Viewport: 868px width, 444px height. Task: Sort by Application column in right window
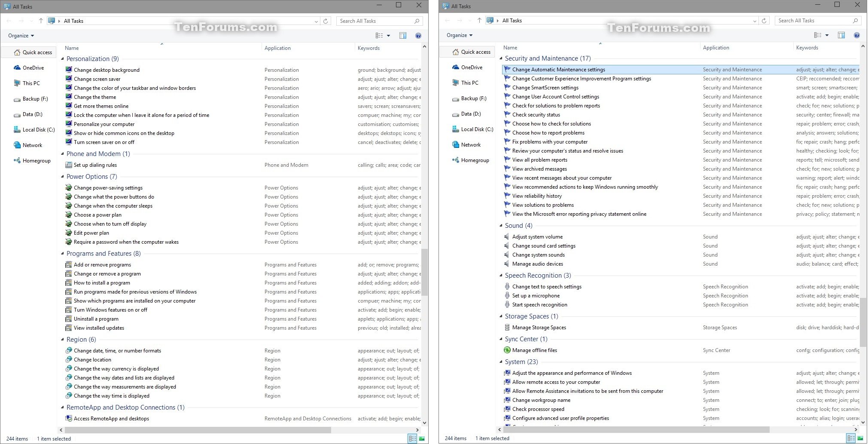(x=716, y=48)
